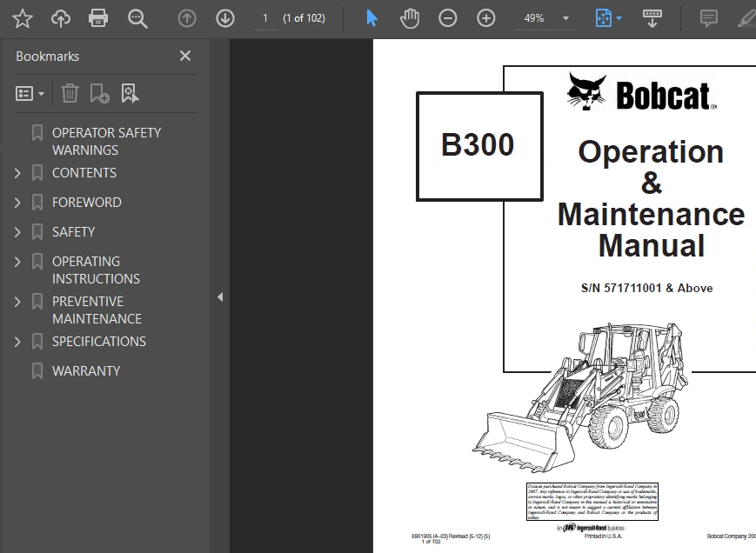Viewport: 756px width, 553px height.
Task: Print the B300 manual
Action: [98, 17]
